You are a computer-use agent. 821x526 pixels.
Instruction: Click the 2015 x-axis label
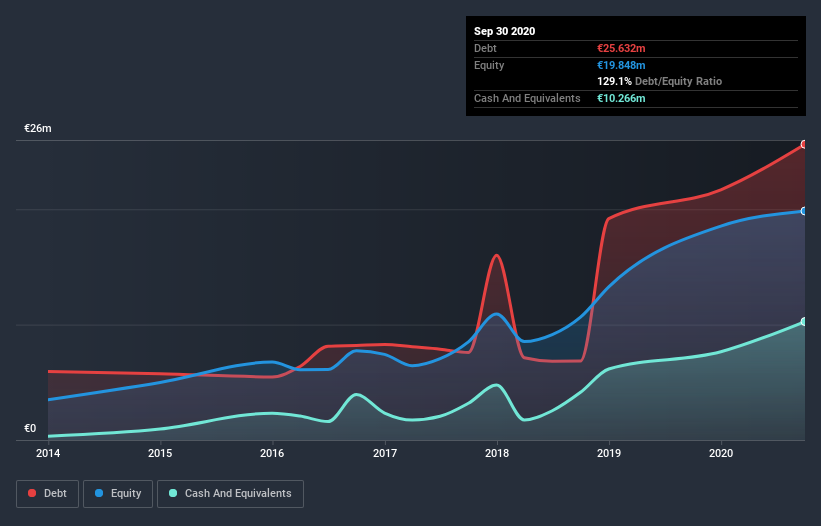pos(160,453)
